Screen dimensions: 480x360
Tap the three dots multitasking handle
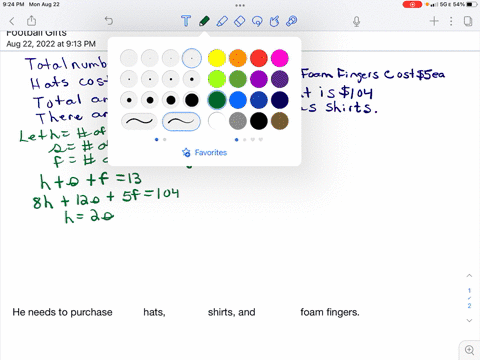tap(240, 5)
